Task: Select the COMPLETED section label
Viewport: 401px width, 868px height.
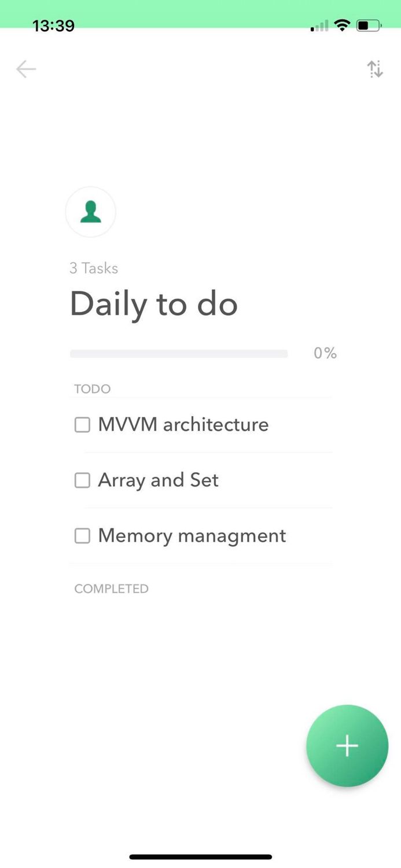Action: click(111, 588)
